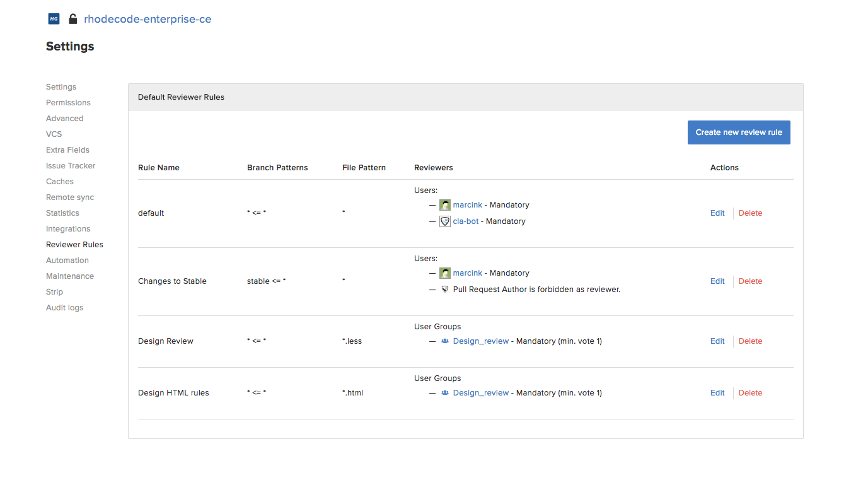
Task: Open the Permissions settings section
Action: (68, 103)
